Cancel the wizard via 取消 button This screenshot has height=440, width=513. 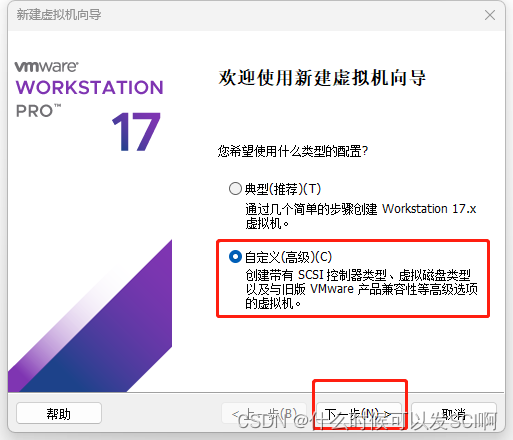tap(454, 413)
